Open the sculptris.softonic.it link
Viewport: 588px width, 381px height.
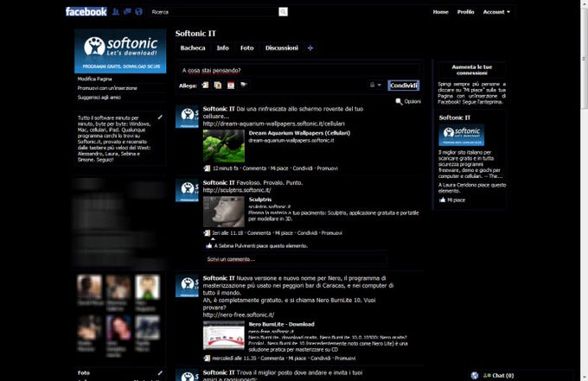coord(237,190)
